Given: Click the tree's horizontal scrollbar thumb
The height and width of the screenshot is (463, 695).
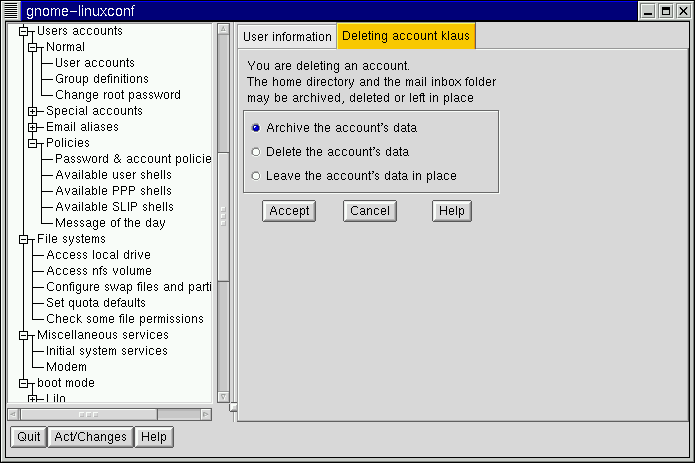Looking at the screenshot, I should pyautogui.click(x=88, y=413).
